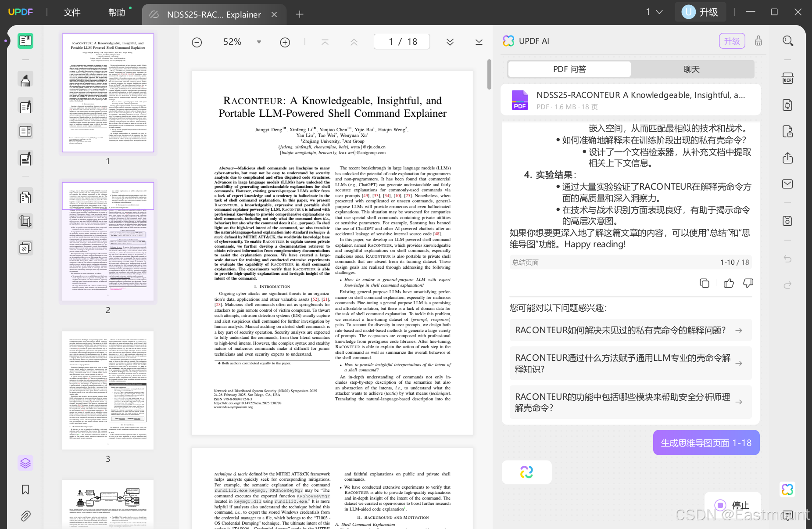Click the redo arrow in right sidebar

click(788, 285)
